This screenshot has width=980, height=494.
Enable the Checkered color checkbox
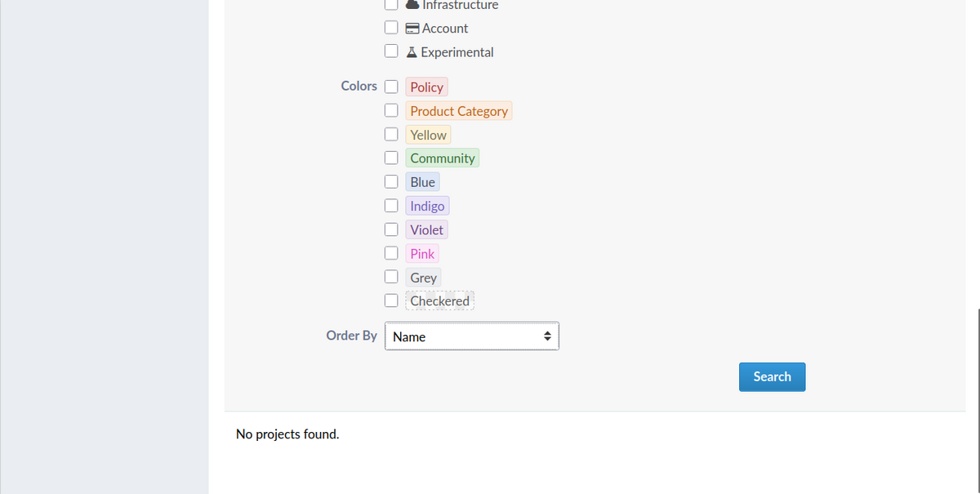392,300
